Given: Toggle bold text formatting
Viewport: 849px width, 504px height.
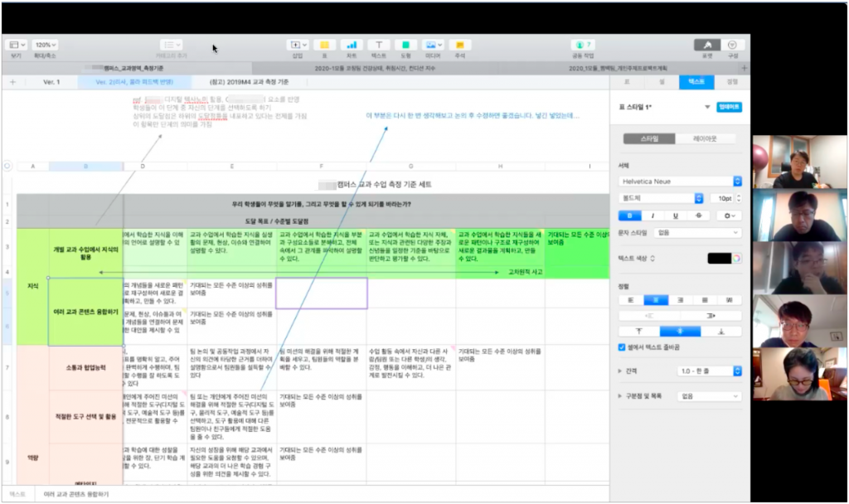Looking at the screenshot, I should (x=630, y=216).
